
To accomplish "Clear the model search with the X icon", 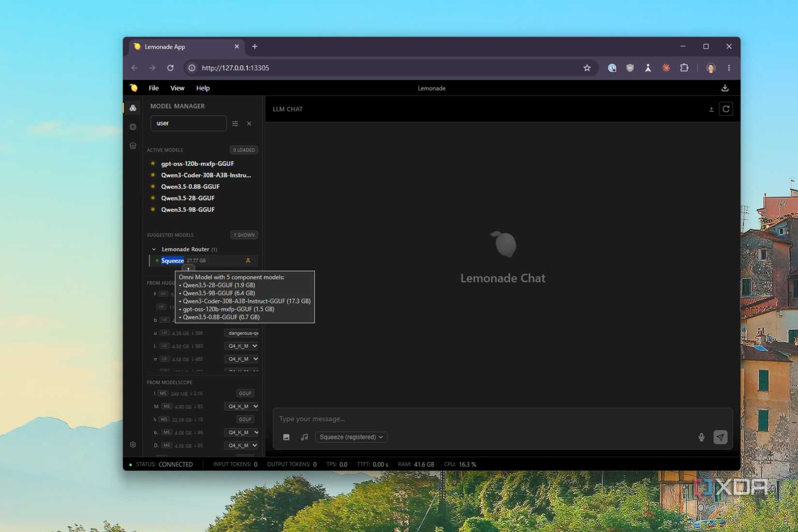I will tap(249, 123).
